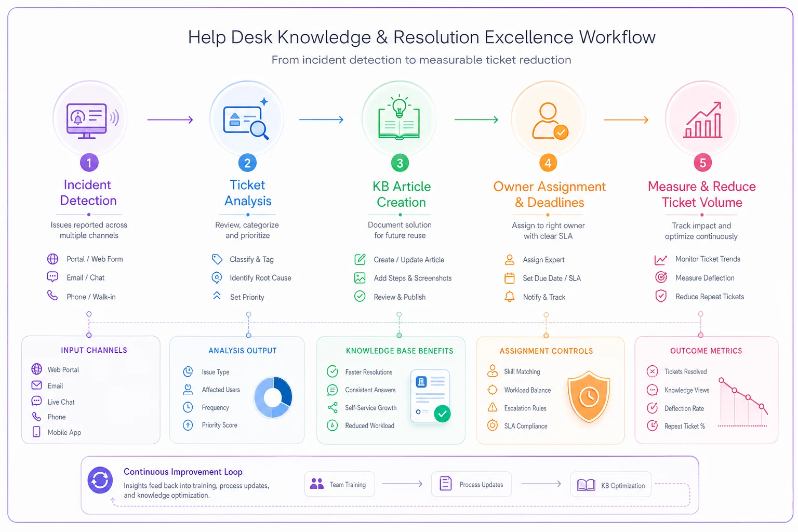
Task: Click the KB Article Creation lightbulb book icon
Action: tap(399, 117)
